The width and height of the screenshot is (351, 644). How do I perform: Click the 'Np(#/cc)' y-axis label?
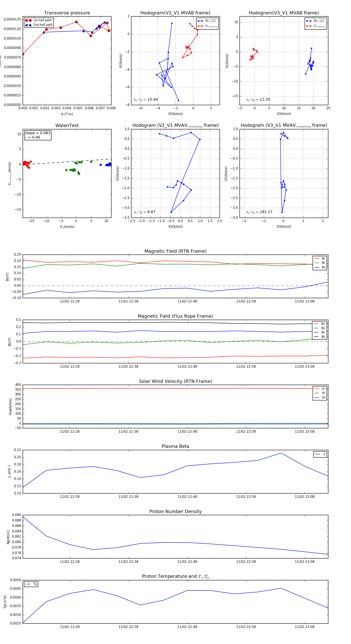[8, 537]
